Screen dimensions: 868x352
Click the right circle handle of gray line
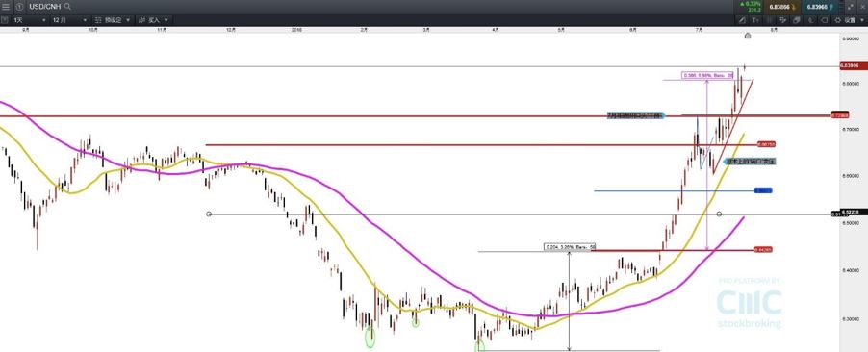pos(719,214)
